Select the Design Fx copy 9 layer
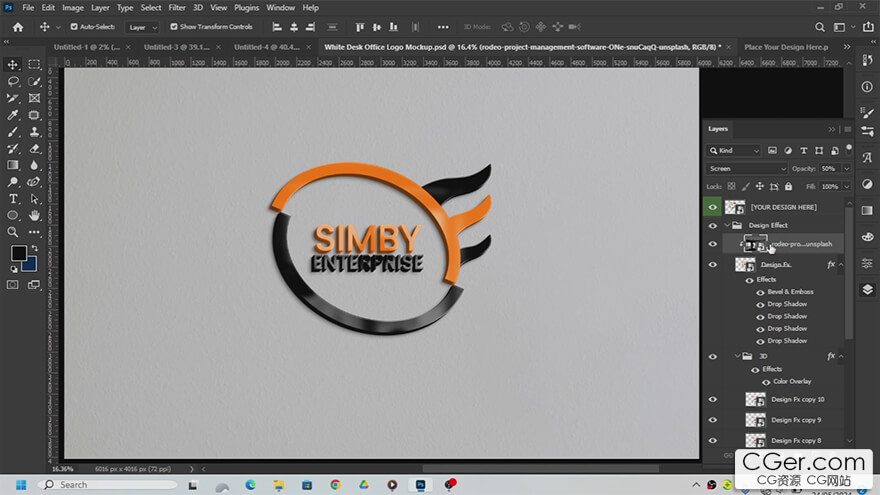This screenshot has width=880, height=495. tap(796, 420)
